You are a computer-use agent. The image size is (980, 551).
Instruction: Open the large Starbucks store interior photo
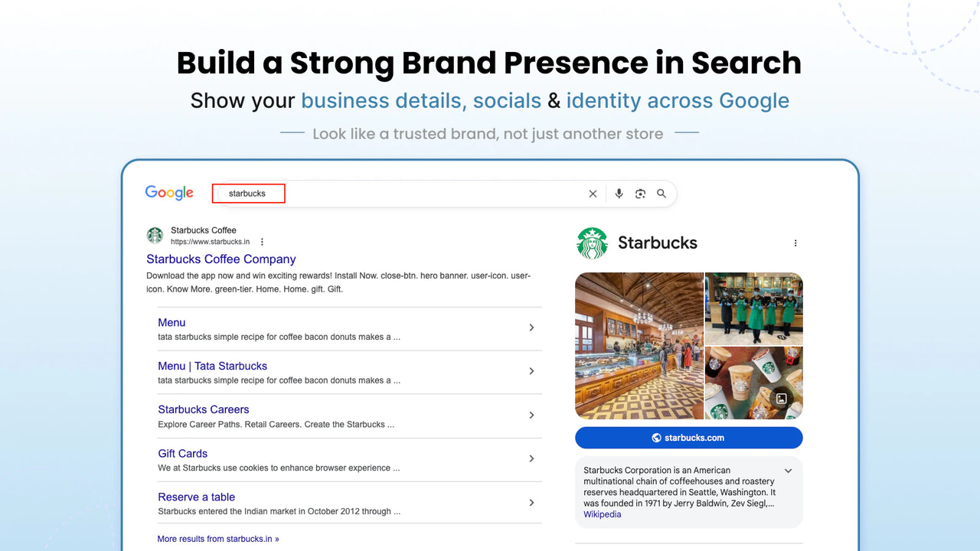[x=639, y=346]
